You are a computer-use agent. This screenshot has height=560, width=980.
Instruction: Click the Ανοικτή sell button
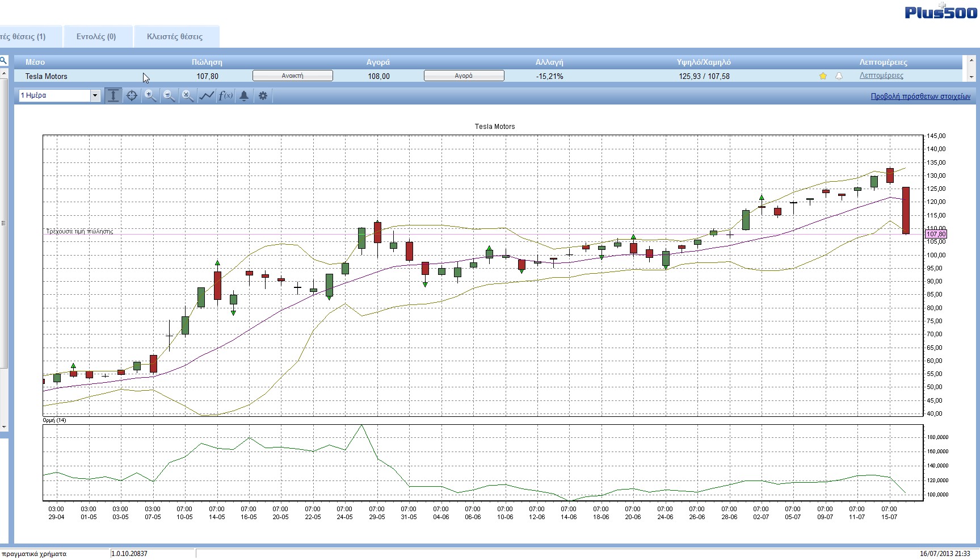pyautogui.click(x=293, y=76)
